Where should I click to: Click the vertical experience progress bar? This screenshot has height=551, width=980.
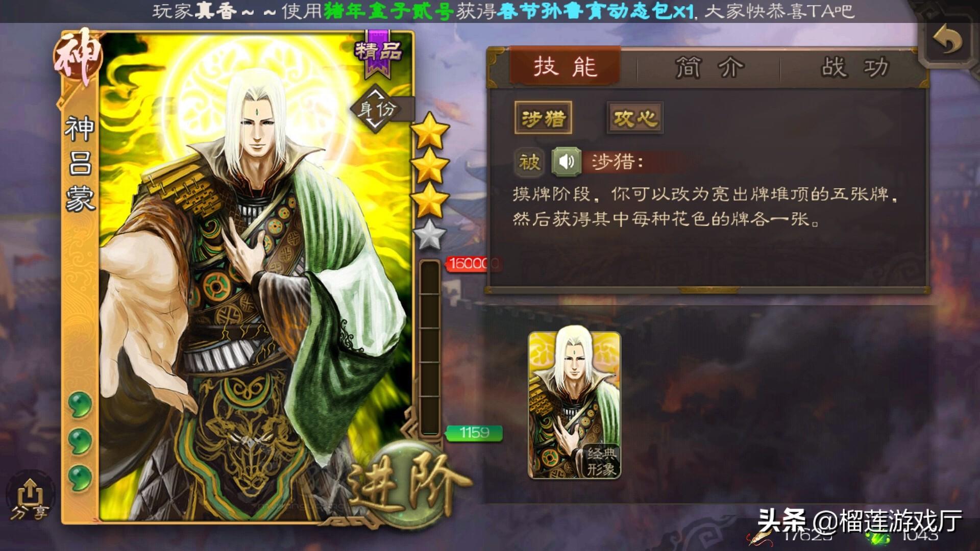tap(430, 348)
